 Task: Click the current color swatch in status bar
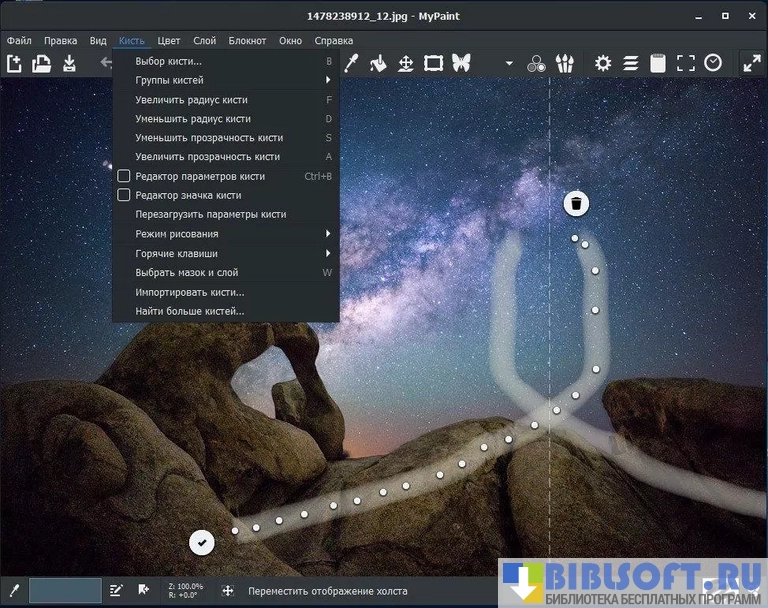coord(65,590)
